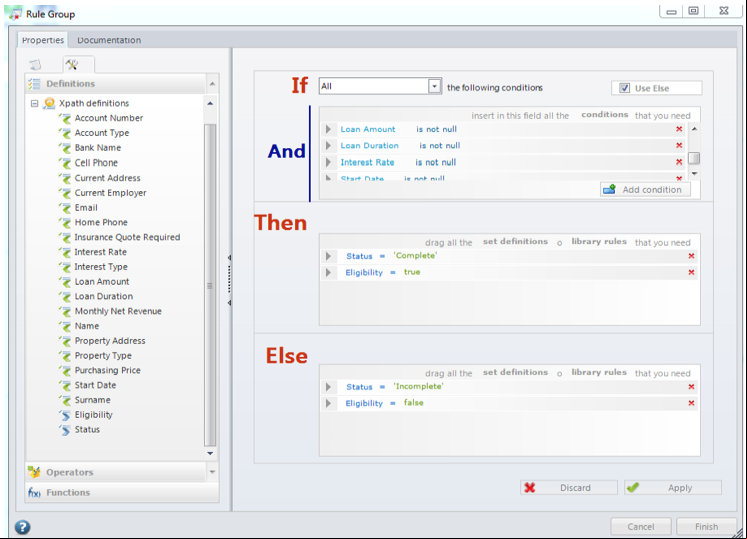Click the conditions list scroll down arrow

[x=694, y=173]
